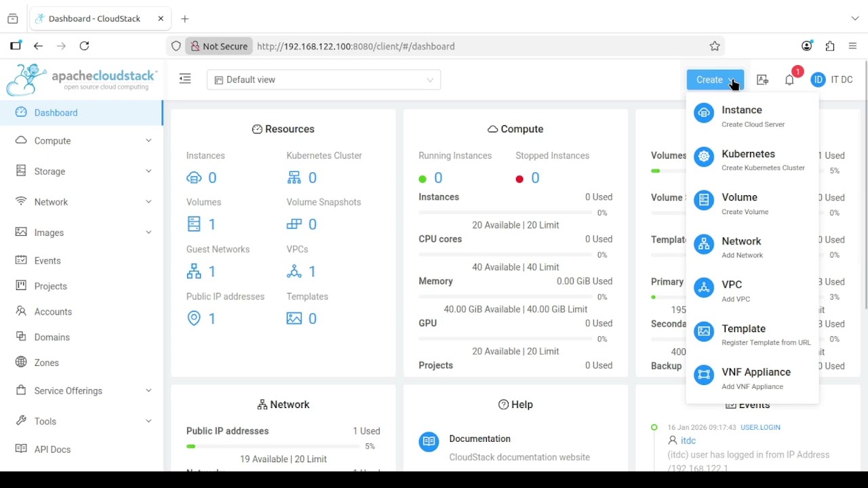This screenshot has height=488, width=868.
Task: Click the Service Offerings bag icon
Action: coord(21,390)
